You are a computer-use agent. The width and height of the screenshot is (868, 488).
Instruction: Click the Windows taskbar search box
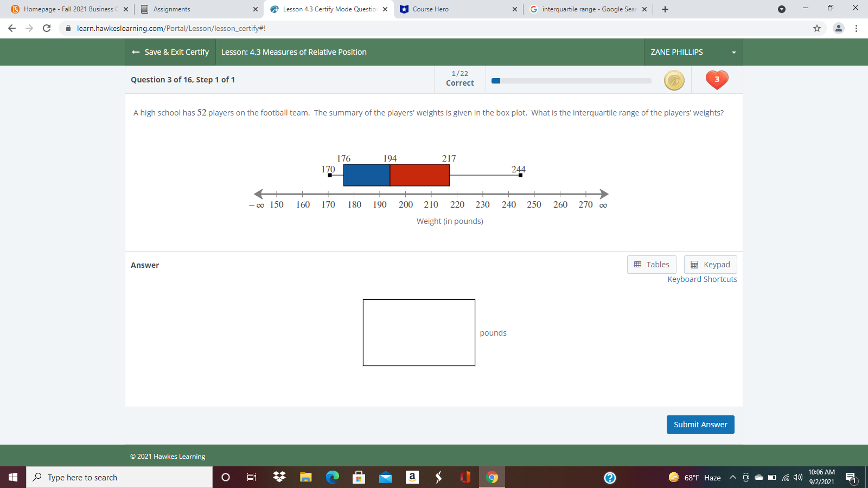pos(119,477)
